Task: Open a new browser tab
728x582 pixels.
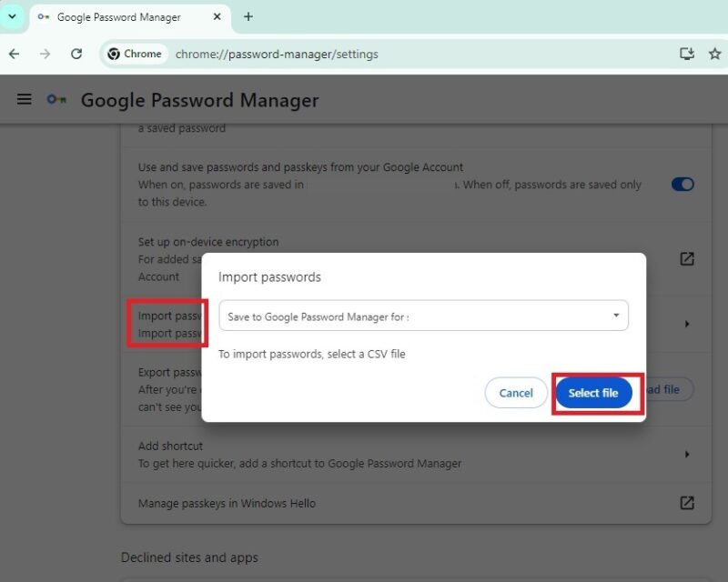Action: pyautogui.click(x=249, y=16)
